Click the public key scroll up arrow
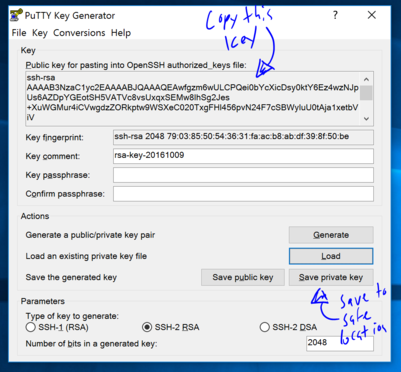The height and width of the screenshot is (372, 401). coord(366,79)
